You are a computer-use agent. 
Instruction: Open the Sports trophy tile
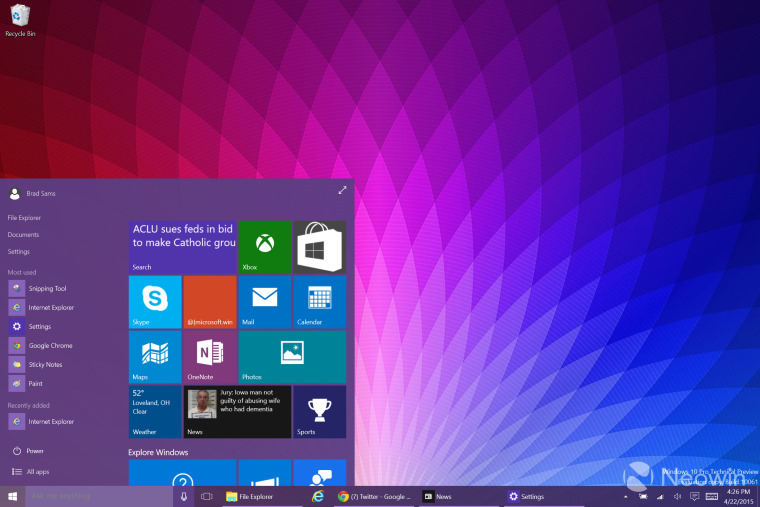point(319,411)
